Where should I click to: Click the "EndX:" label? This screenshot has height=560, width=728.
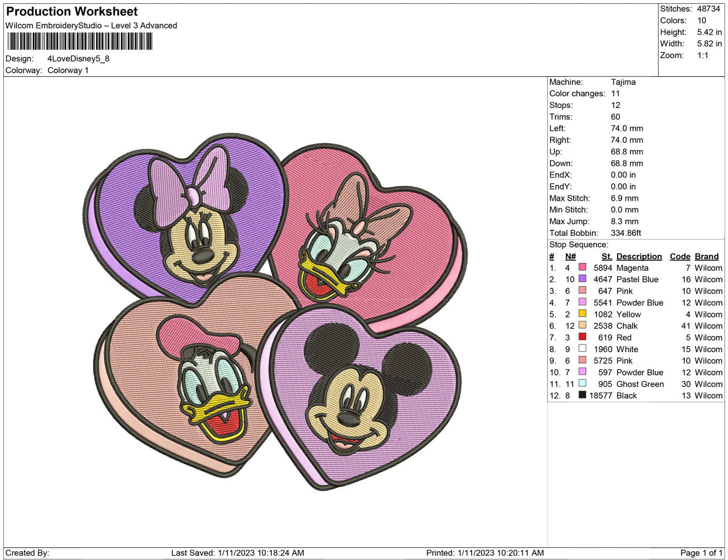pos(560,174)
